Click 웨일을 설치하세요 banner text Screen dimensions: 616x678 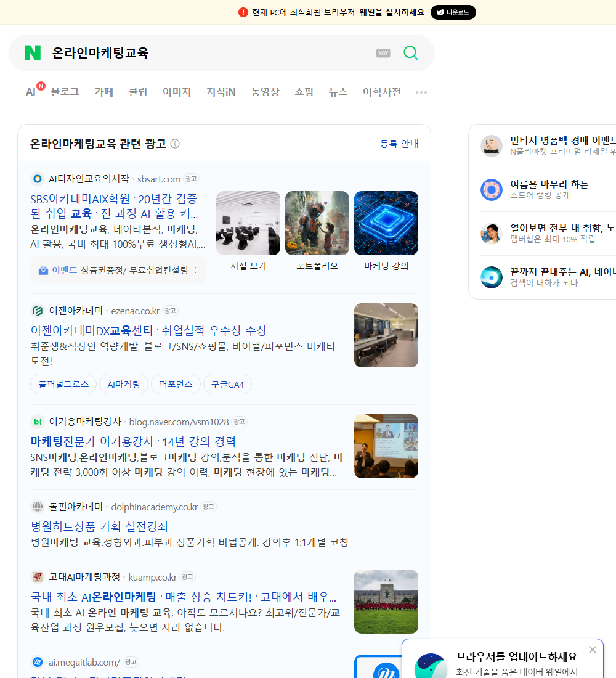point(392,12)
